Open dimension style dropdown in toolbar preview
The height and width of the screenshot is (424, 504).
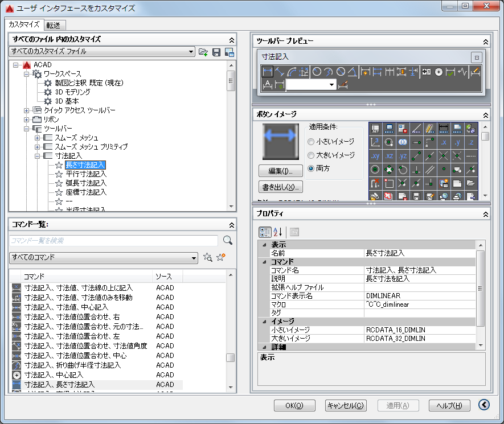(331, 85)
